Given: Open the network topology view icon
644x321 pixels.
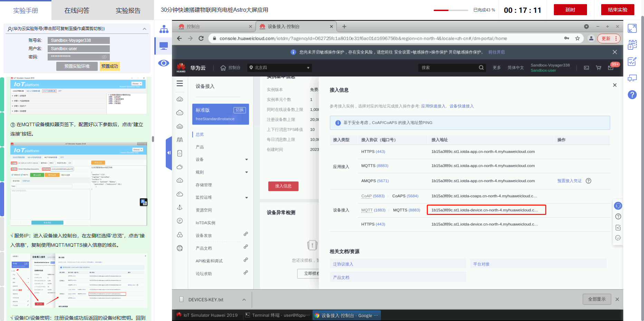Looking at the screenshot, I should [164, 29].
